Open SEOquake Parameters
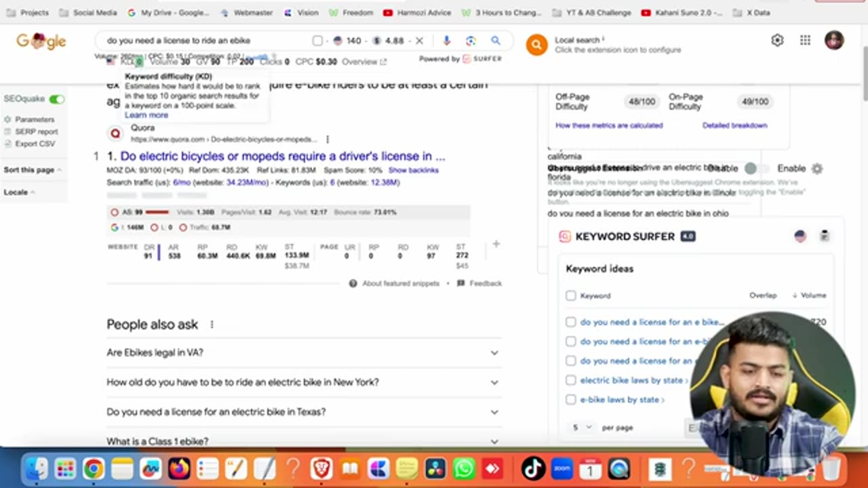 tap(29, 119)
